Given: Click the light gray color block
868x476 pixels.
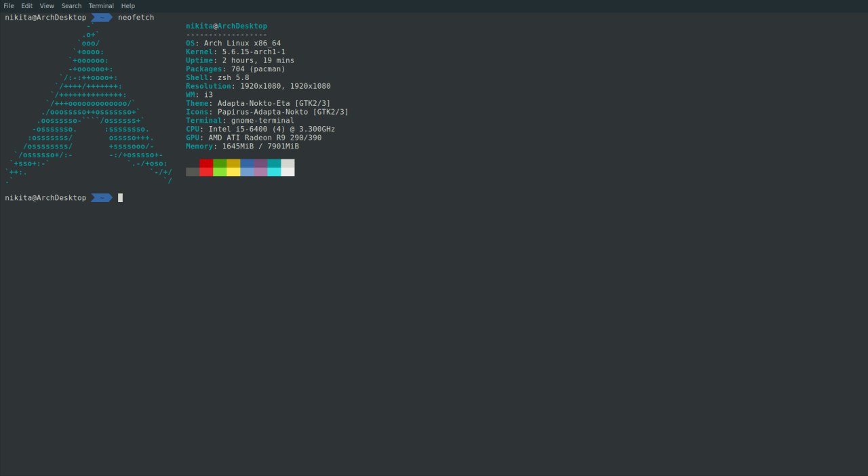Looking at the screenshot, I should (x=288, y=163).
